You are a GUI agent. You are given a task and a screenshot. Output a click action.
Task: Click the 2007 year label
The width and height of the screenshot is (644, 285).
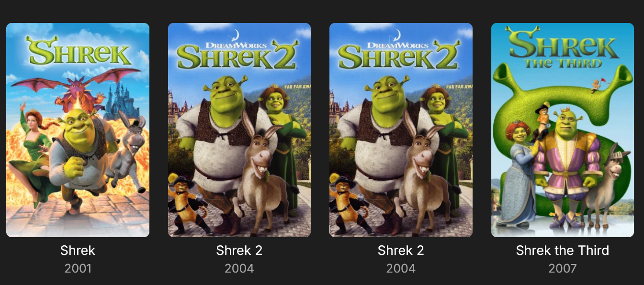click(563, 268)
